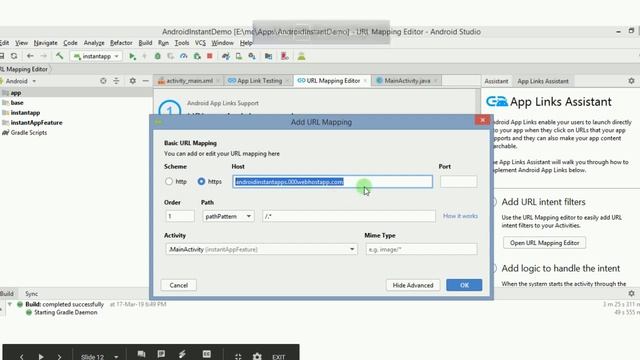Image resolution: width=640 pixels, height=360 pixels.
Task: Confirm the URL mapping with OK
Action: pos(464,285)
